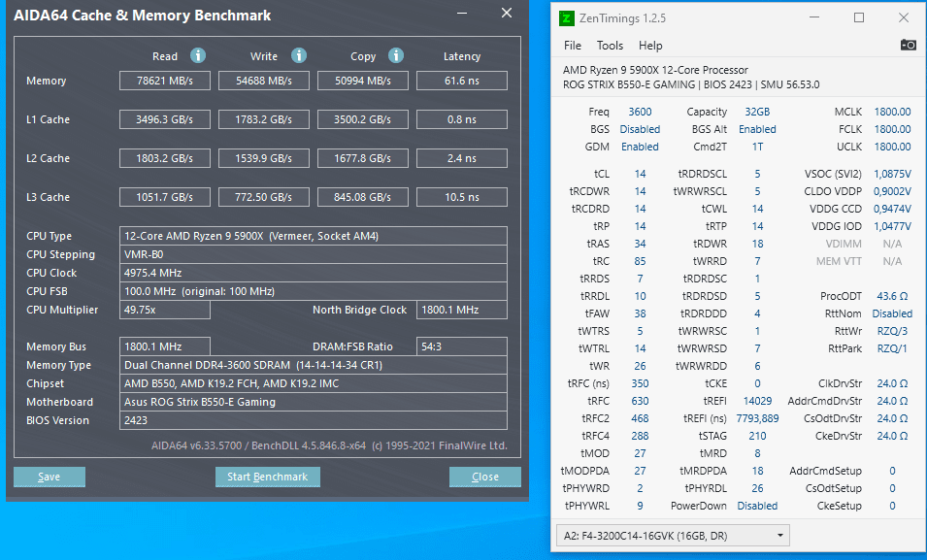Click the tRFC value 630
The height and width of the screenshot is (560, 927).
coord(640,401)
